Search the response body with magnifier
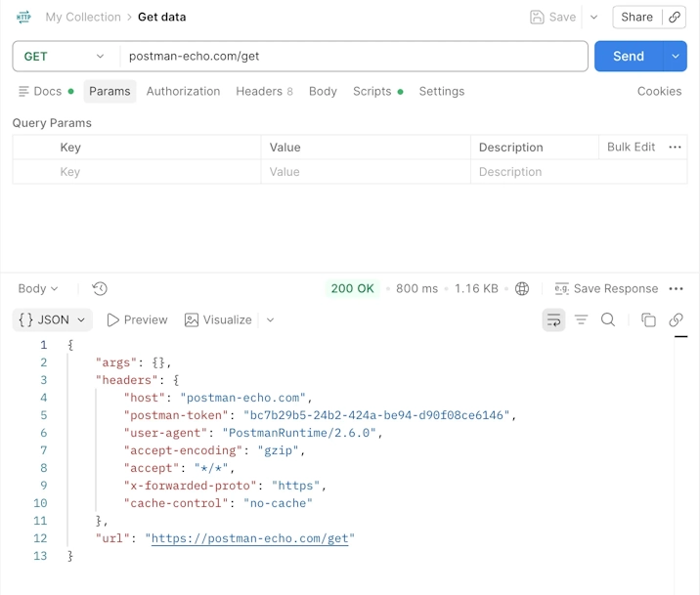The width and height of the screenshot is (700, 595). pos(607,319)
